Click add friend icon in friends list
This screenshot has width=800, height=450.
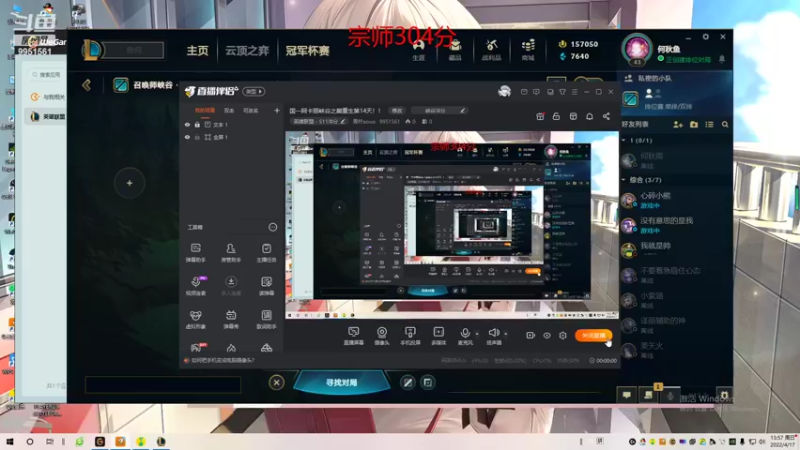click(678, 124)
